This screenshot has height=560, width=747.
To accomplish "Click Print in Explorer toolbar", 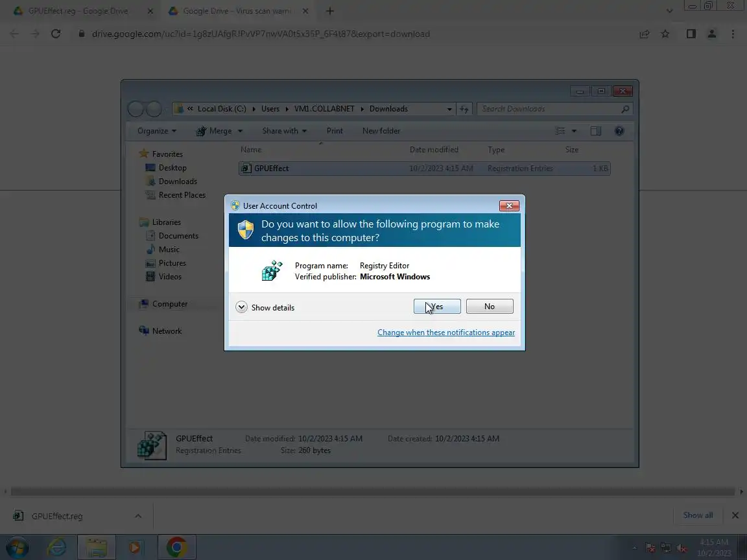I will point(335,131).
